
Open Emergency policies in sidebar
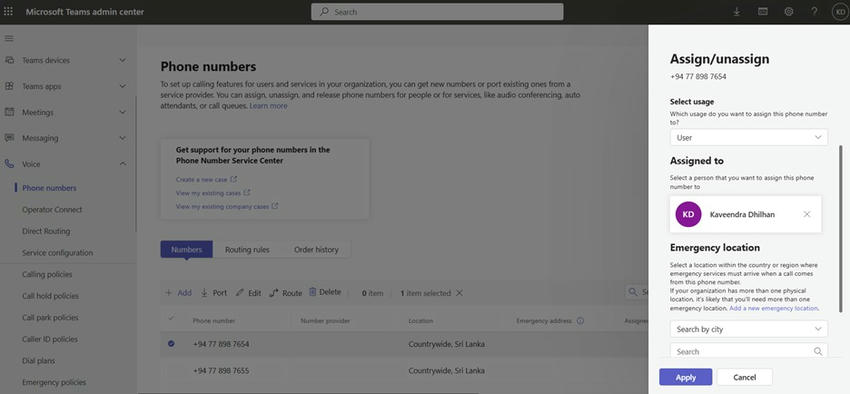[x=54, y=383]
